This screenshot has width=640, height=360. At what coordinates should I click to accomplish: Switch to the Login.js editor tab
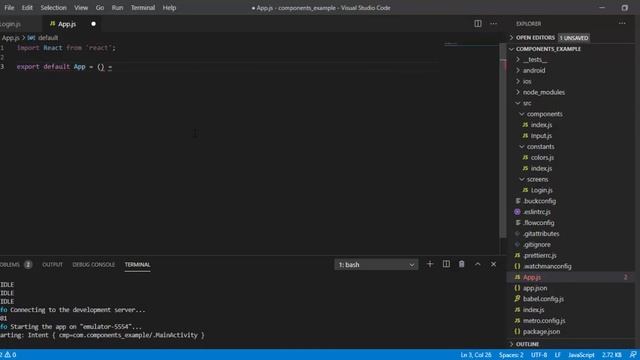(x=11, y=24)
